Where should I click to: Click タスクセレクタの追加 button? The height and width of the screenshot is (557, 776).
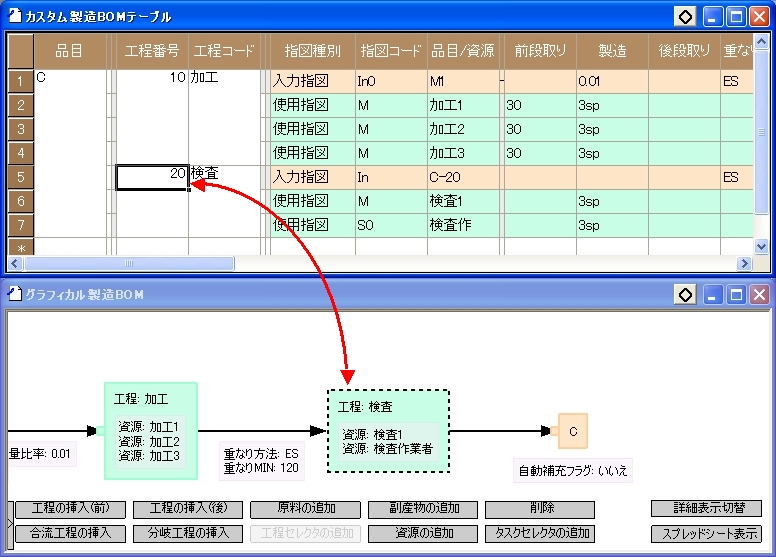click(x=540, y=534)
